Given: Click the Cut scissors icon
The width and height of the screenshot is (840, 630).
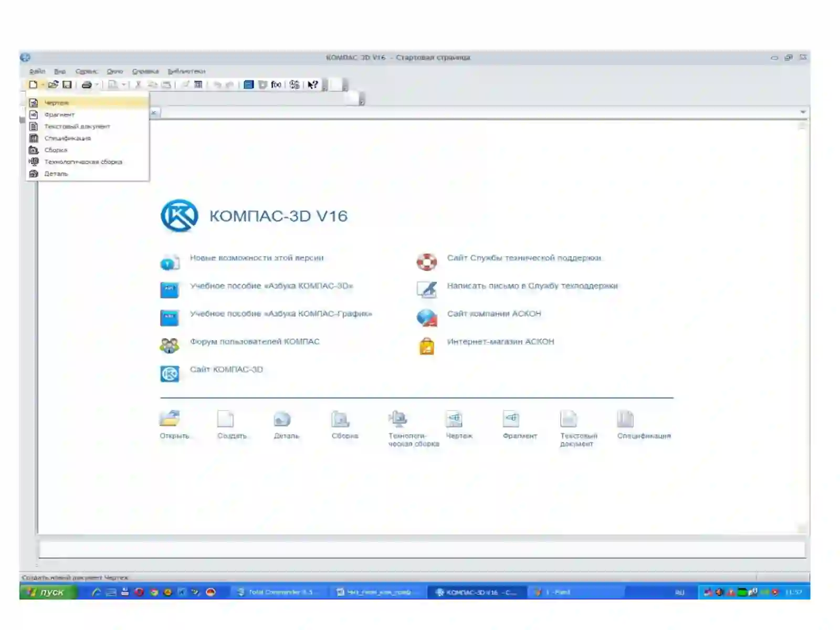Looking at the screenshot, I should click(138, 85).
